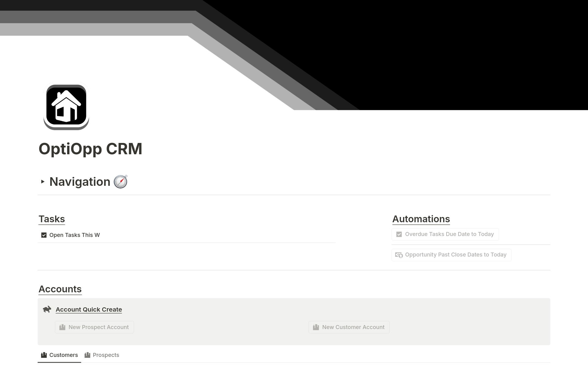Click the Overdue Tasks automation checkbox icon
This screenshot has height=367, width=588.
(399, 234)
